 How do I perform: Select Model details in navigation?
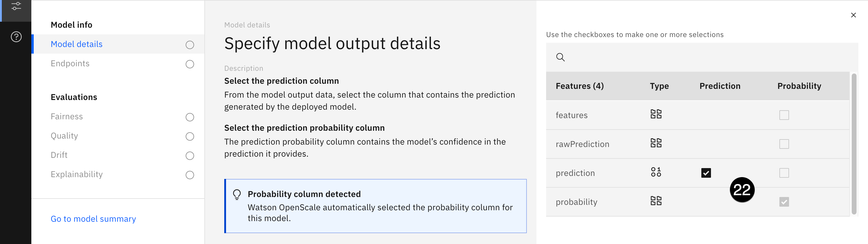(x=77, y=44)
